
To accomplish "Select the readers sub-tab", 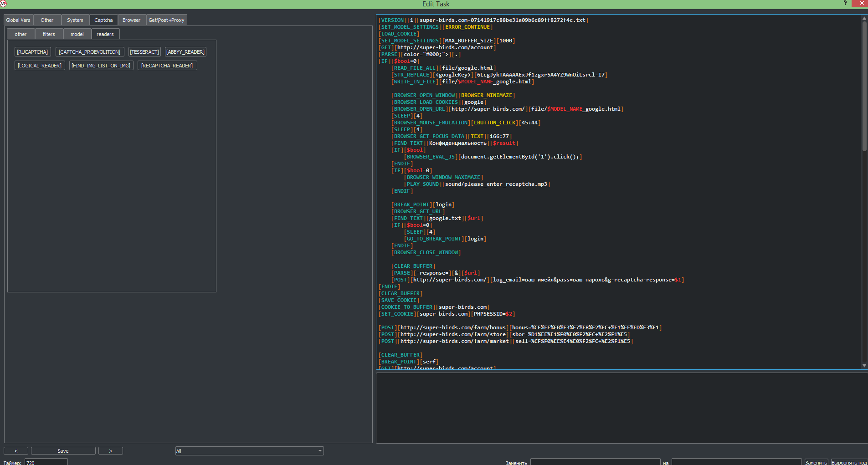I will [x=105, y=34].
